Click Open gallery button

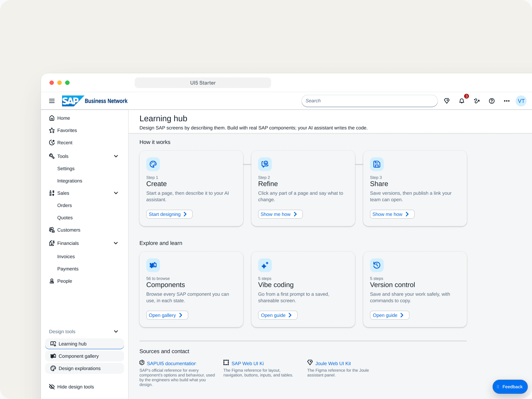coord(167,315)
